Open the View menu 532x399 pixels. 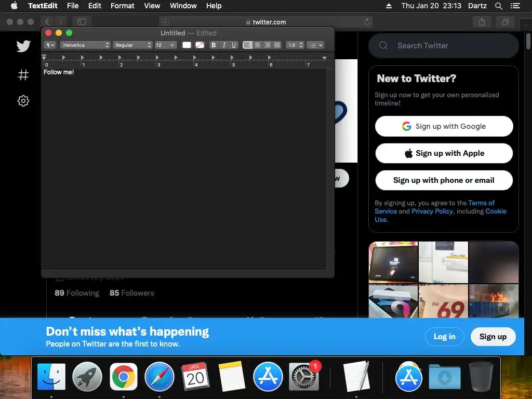152,6
